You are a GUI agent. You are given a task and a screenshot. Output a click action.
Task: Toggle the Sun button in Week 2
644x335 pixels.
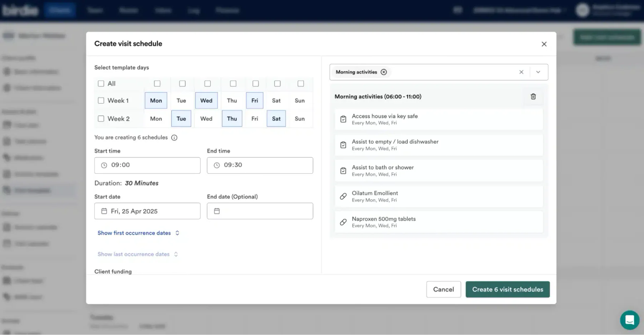(299, 119)
